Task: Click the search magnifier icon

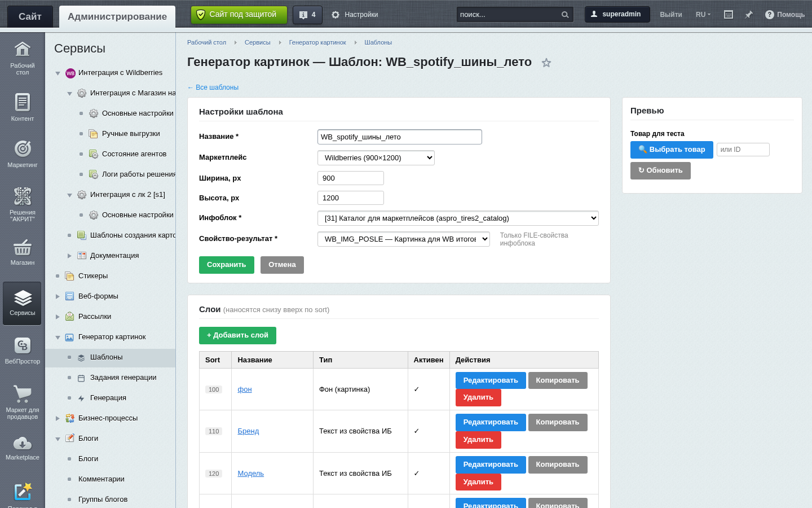Action: click(565, 15)
